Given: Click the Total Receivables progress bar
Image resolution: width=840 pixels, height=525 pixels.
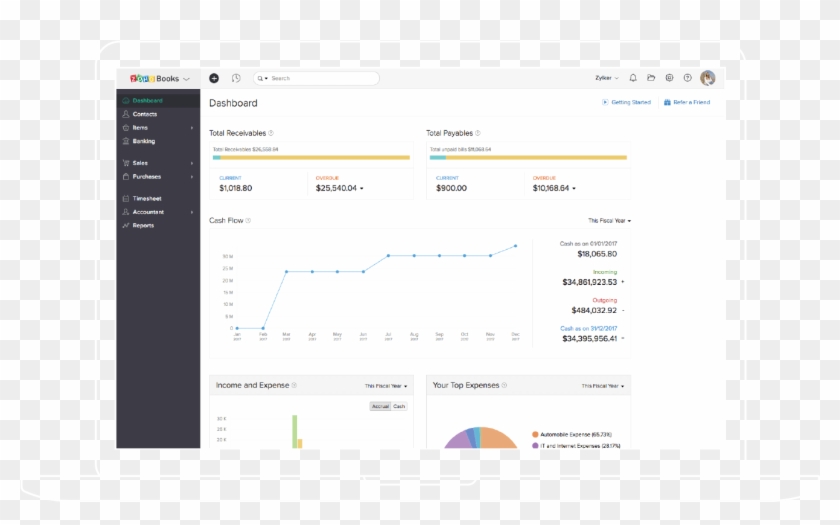Looking at the screenshot, I should (x=311, y=157).
